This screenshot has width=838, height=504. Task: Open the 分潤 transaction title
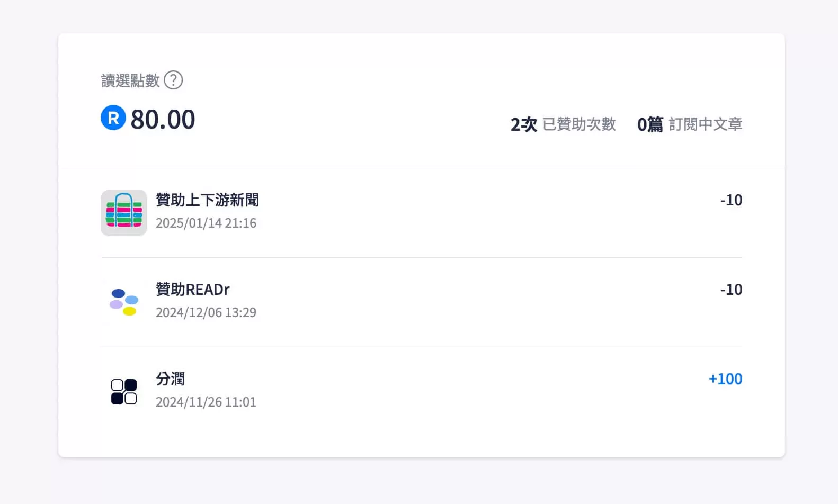click(x=170, y=379)
